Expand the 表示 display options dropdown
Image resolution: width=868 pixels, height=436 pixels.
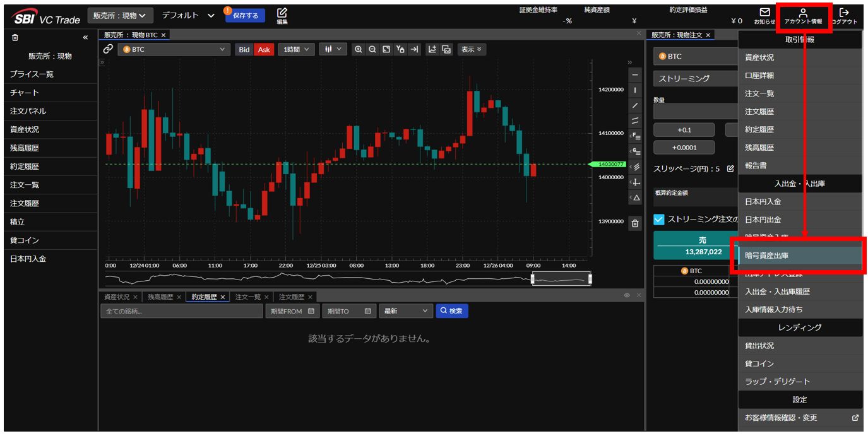click(470, 49)
